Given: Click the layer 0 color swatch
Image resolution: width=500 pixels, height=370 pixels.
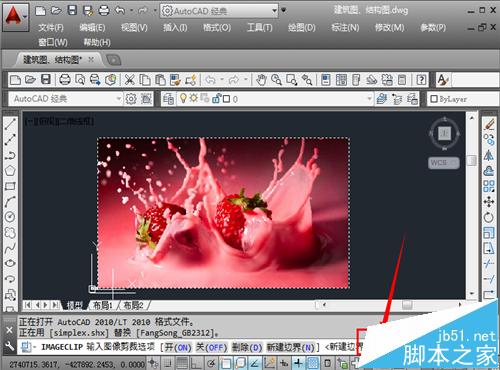Looking at the screenshot, I should click(226, 99).
